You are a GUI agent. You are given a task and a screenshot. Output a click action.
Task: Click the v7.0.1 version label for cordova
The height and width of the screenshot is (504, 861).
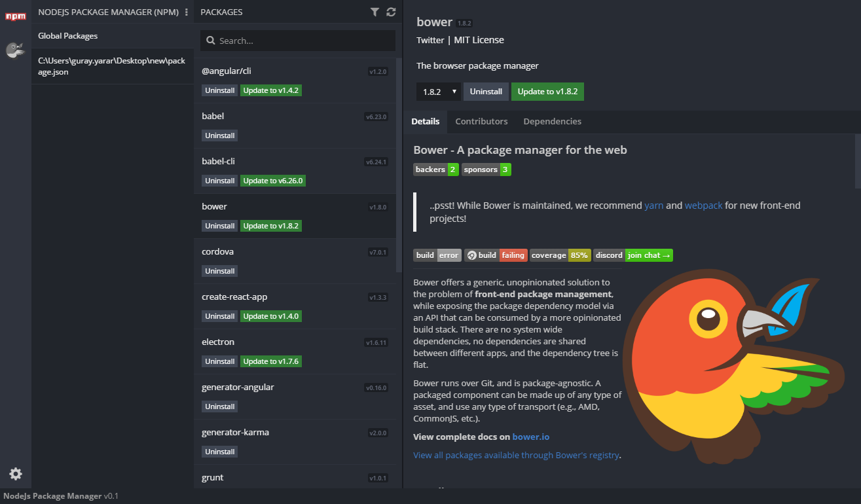378,252
